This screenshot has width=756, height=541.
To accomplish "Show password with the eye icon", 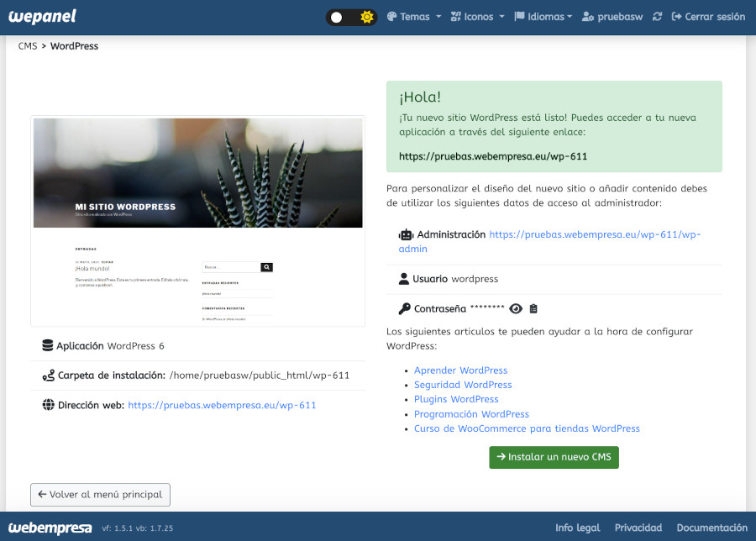I will pos(516,308).
